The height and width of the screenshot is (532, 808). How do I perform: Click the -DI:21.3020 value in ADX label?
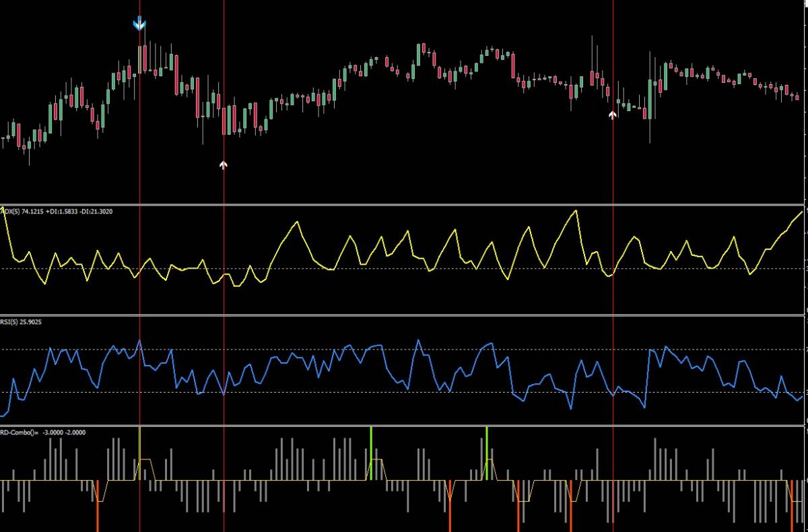click(98, 211)
